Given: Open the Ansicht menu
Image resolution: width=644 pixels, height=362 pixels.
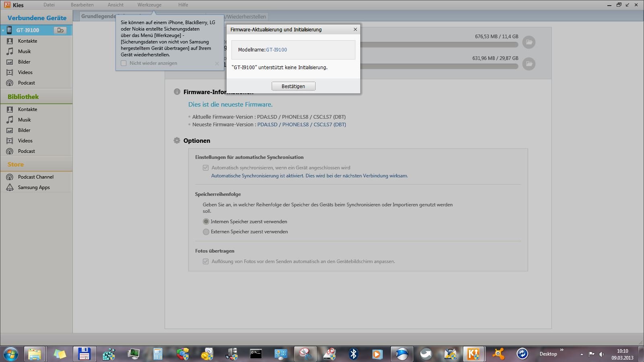Looking at the screenshot, I should (116, 5).
